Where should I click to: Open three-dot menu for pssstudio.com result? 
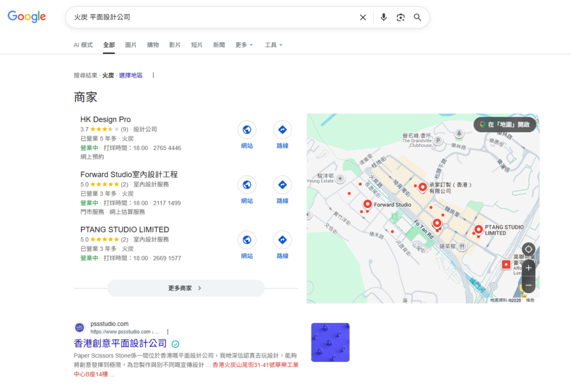point(167,332)
